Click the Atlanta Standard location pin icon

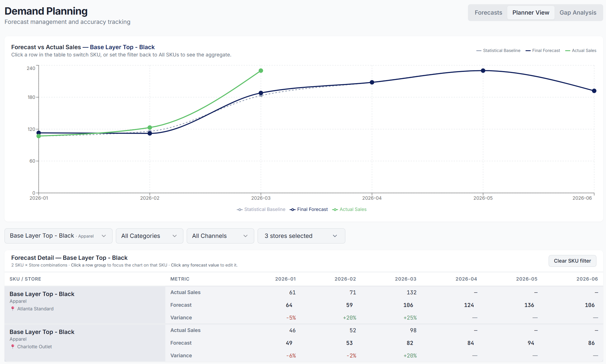tap(12, 308)
